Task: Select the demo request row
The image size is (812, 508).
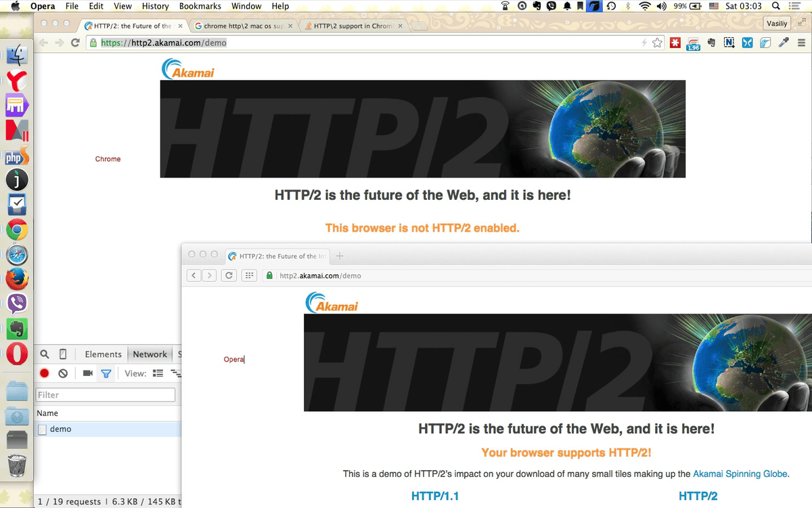Action: [x=108, y=429]
